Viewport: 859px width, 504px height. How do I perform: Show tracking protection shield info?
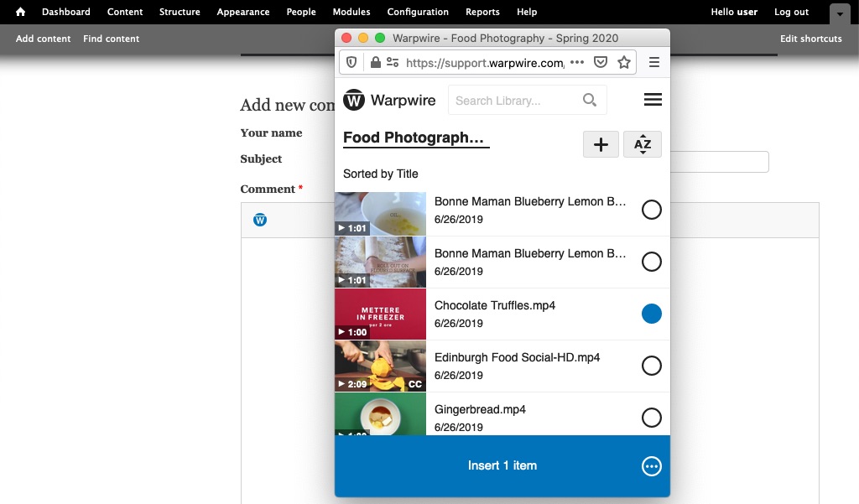tap(351, 62)
